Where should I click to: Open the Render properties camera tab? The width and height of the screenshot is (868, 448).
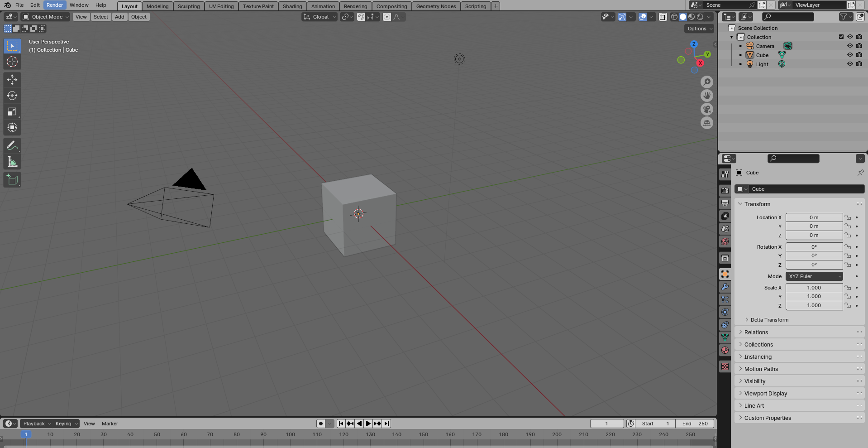(725, 190)
